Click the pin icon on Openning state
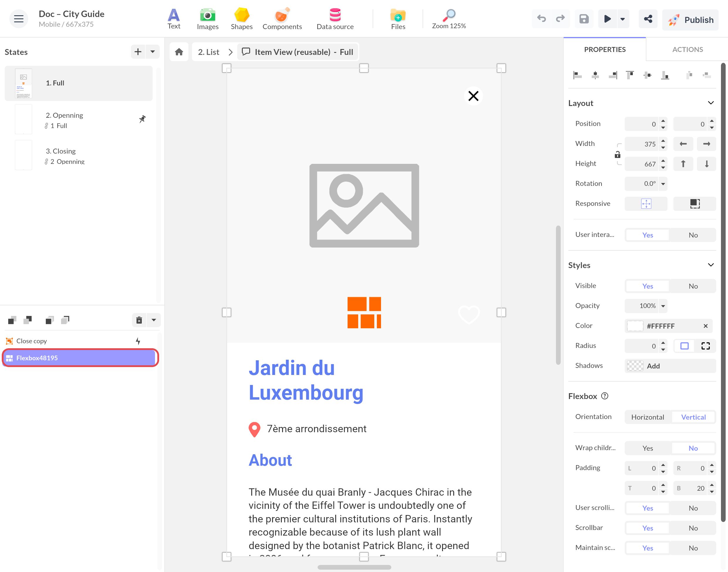This screenshot has height=572, width=728. [142, 119]
